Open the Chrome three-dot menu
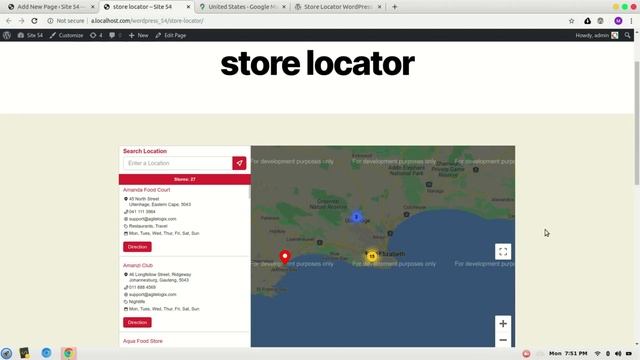The width and height of the screenshot is (640, 360). click(631, 21)
